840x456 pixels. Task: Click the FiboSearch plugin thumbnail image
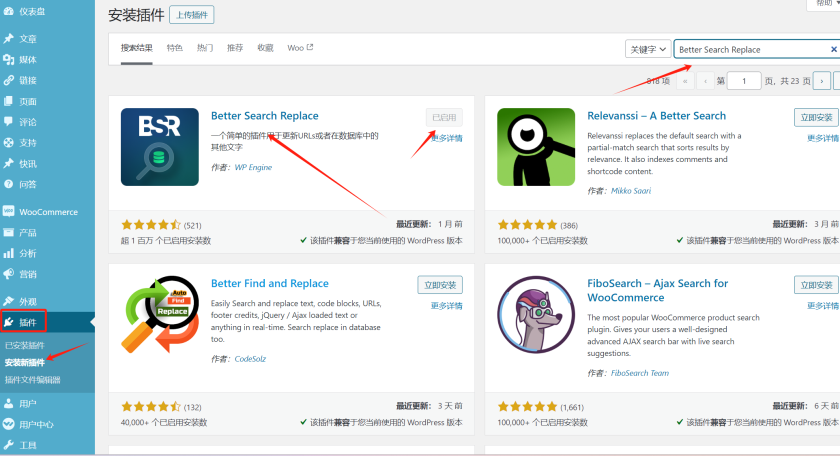pyautogui.click(x=536, y=315)
